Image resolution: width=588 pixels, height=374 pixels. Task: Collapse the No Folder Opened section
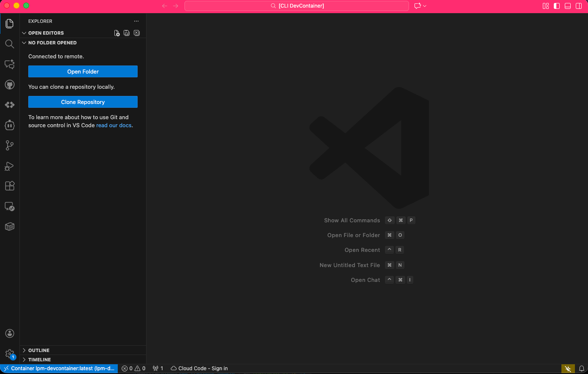pyautogui.click(x=24, y=43)
